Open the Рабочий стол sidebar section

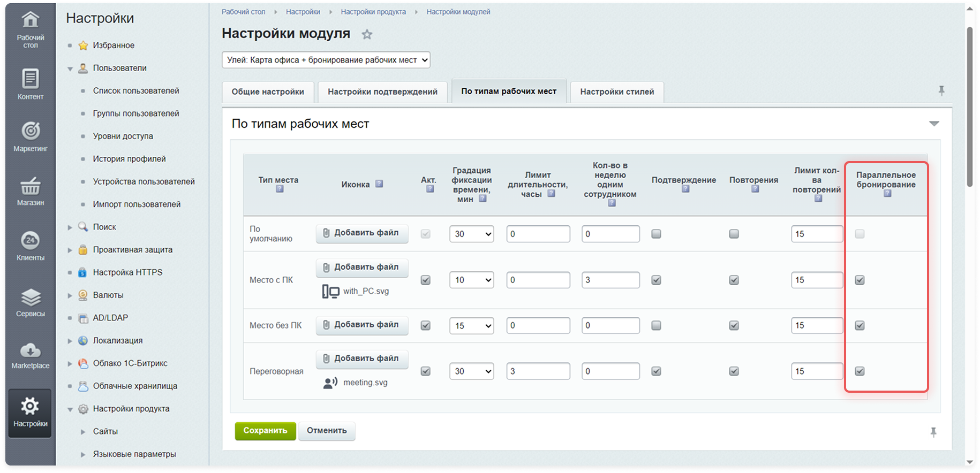[31, 29]
